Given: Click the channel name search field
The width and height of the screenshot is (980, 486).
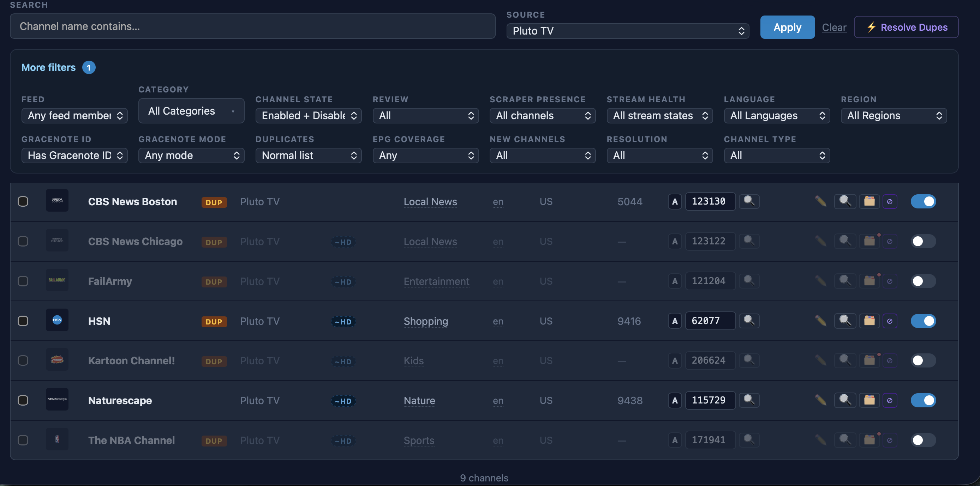Looking at the screenshot, I should pos(253,26).
